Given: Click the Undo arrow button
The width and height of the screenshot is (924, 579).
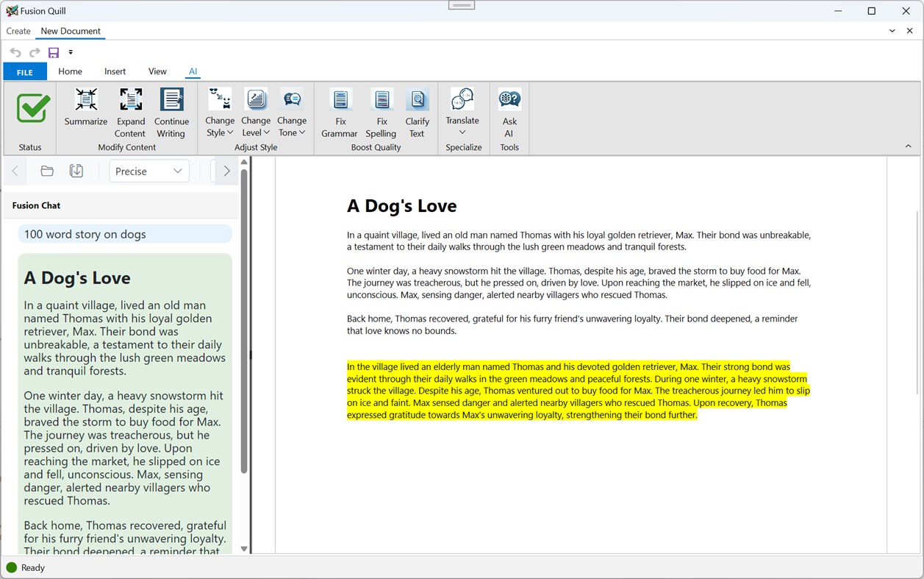Looking at the screenshot, I should point(15,51).
